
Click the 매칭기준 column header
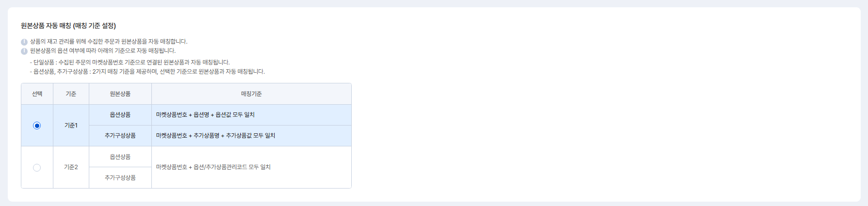click(x=251, y=94)
